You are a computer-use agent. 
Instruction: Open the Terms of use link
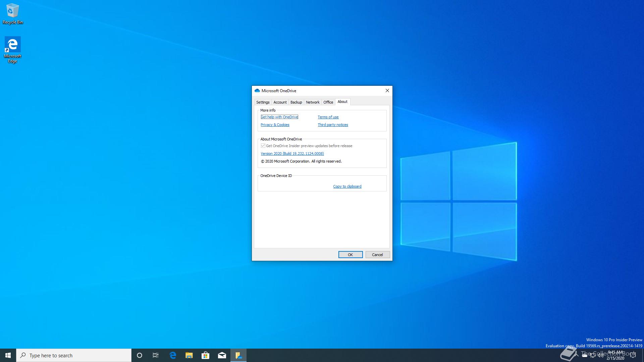click(x=328, y=117)
